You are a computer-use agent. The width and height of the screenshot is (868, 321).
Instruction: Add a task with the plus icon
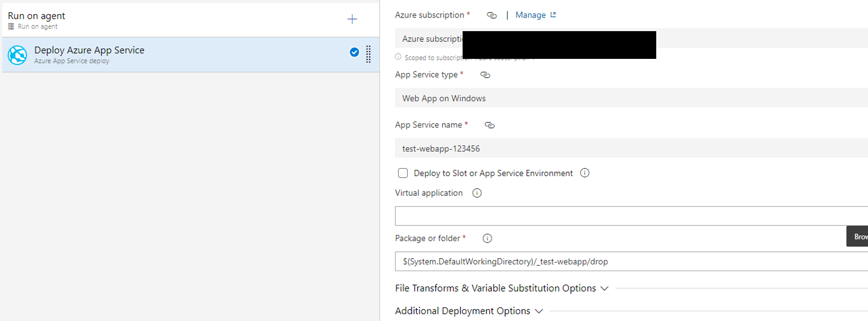(x=352, y=19)
